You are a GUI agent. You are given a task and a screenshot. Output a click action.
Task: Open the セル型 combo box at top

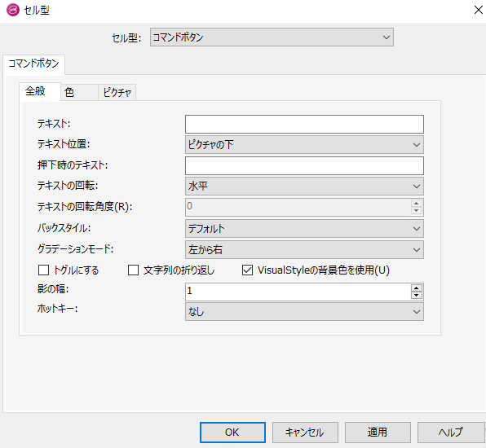pos(272,37)
